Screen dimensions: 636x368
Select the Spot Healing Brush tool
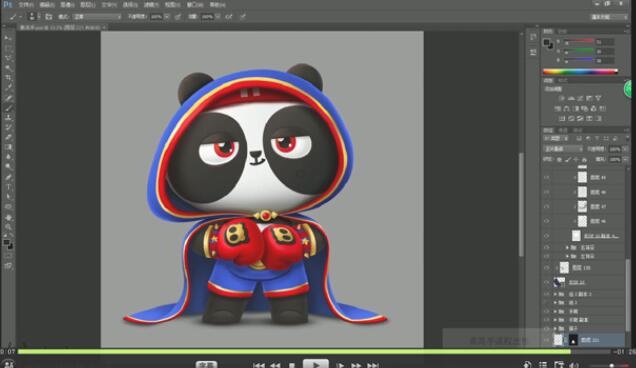(8, 98)
